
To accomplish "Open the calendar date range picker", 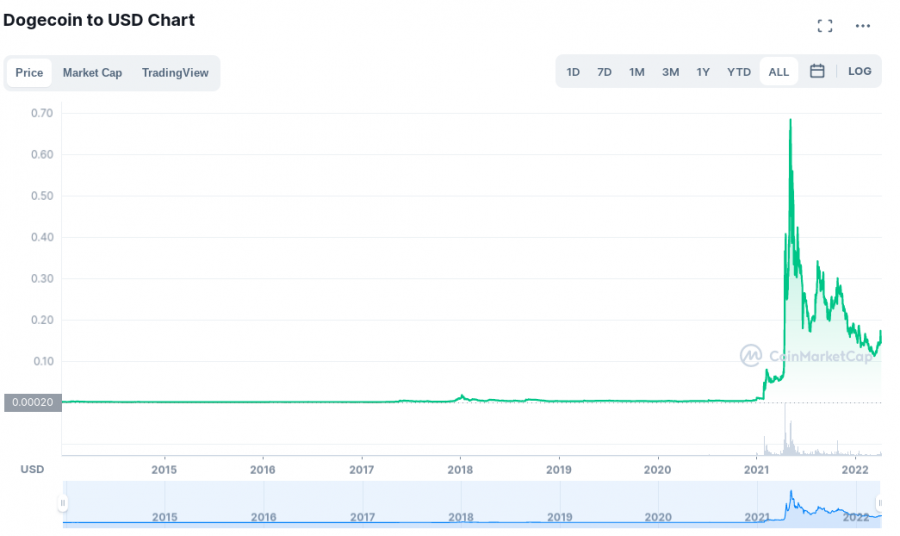I will pyautogui.click(x=817, y=71).
